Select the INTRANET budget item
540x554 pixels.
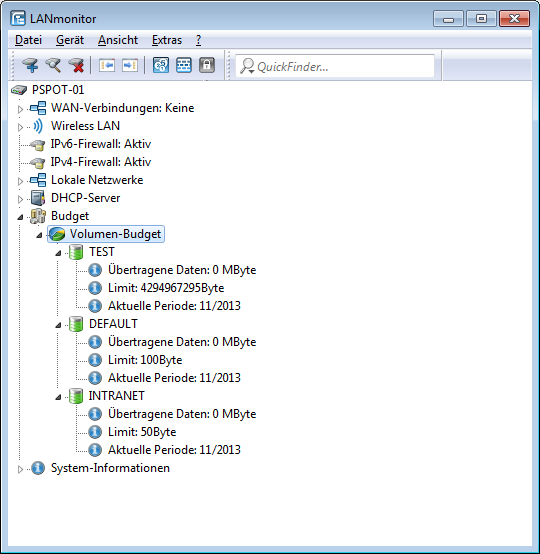(x=116, y=396)
